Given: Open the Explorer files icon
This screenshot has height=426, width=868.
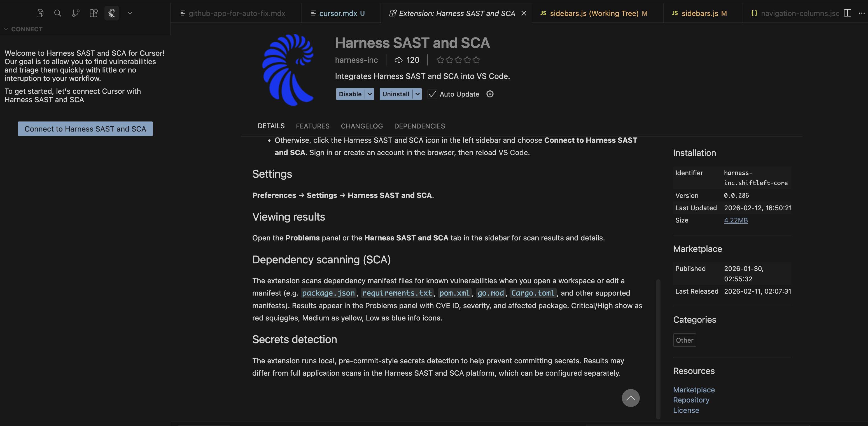Looking at the screenshot, I should click(x=40, y=13).
